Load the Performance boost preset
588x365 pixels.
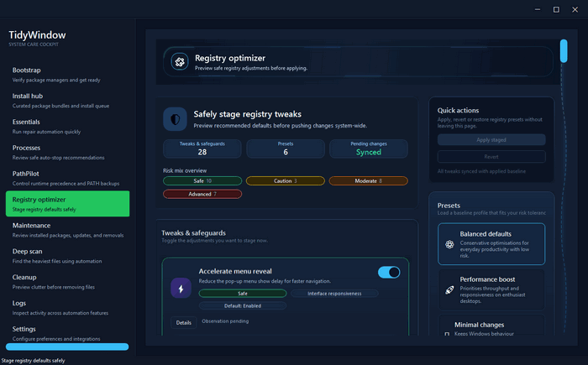[x=491, y=289]
